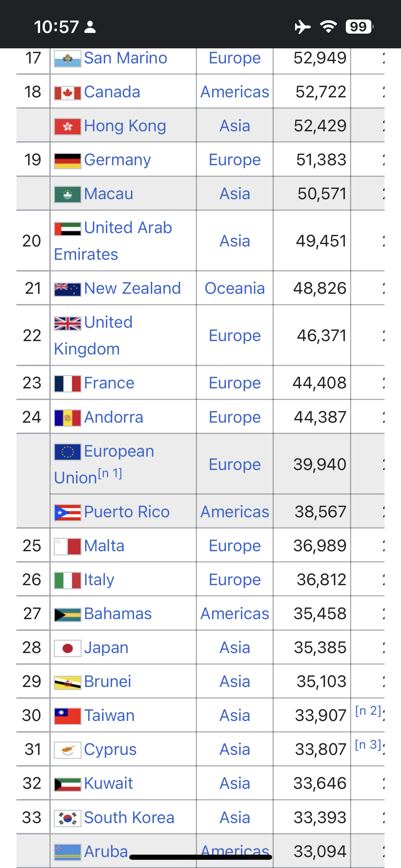Open the New Zealand country link
Viewport: 401px width, 868px height.
click(x=132, y=288)
